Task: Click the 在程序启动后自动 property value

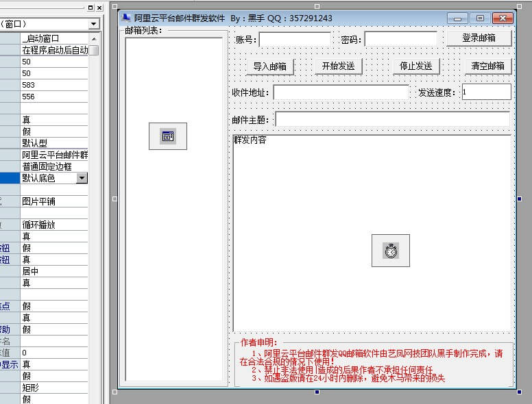Action: point(54,50)
